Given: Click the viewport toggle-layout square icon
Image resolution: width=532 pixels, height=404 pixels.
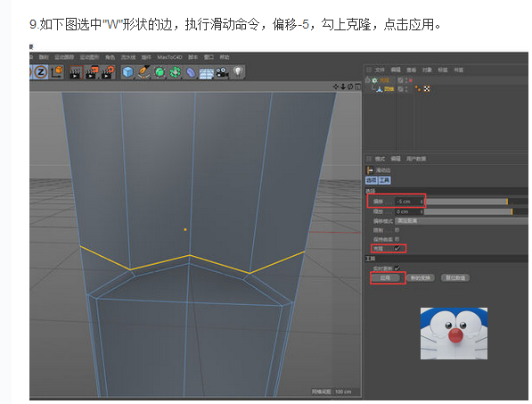Looking at the screenshot, I should coord(357,87).
